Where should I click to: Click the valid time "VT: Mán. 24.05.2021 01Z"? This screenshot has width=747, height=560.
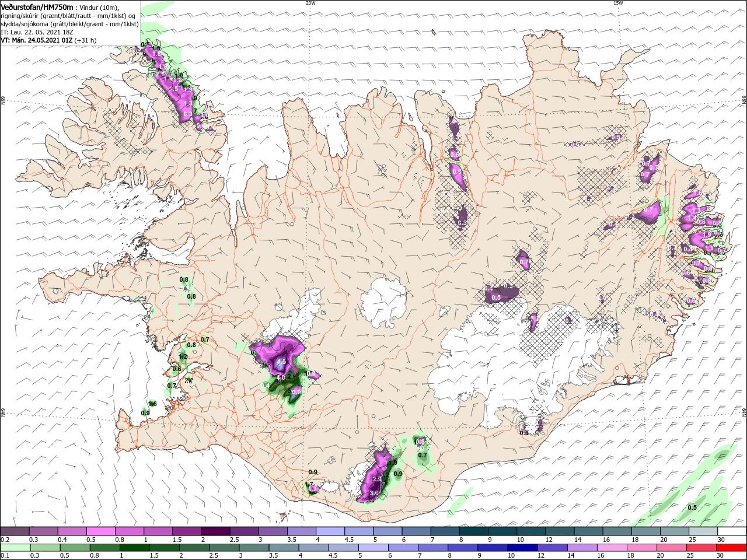tap(36, 40)
